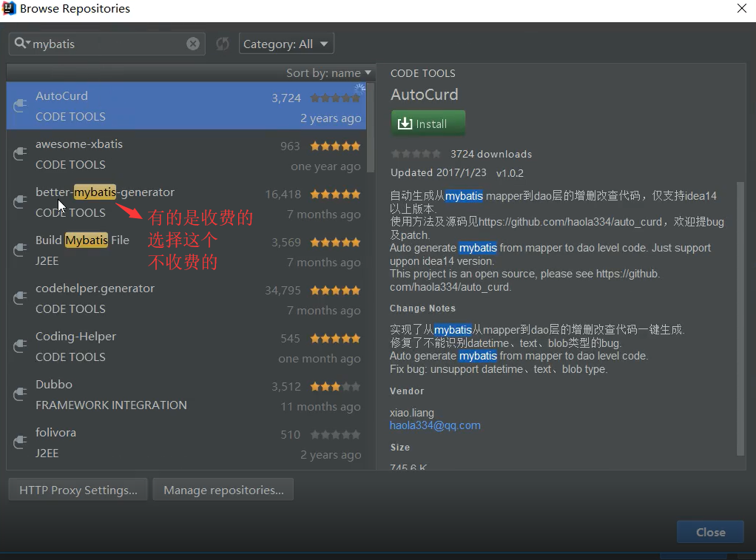Select the Dubbo plugin name
756x560 pixels.
point(54,385)
